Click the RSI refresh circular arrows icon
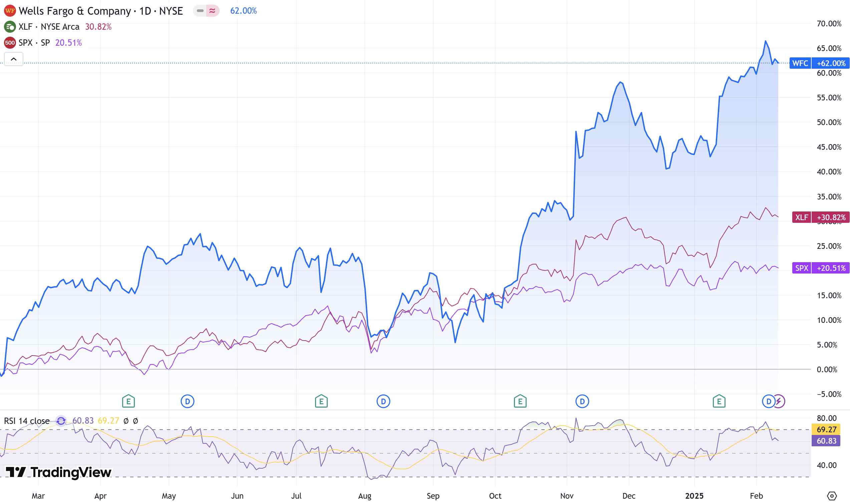This screenshot has height=504, width=850. click(x=61, y=421)
